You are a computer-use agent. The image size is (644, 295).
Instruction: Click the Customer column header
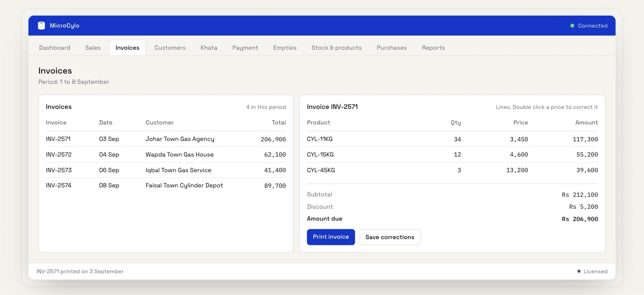point(160,122)
